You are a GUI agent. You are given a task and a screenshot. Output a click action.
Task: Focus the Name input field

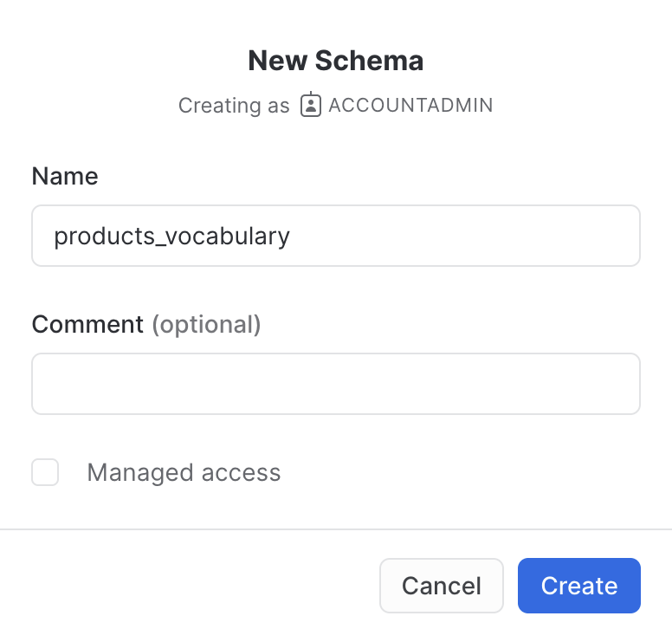(336, 236)
